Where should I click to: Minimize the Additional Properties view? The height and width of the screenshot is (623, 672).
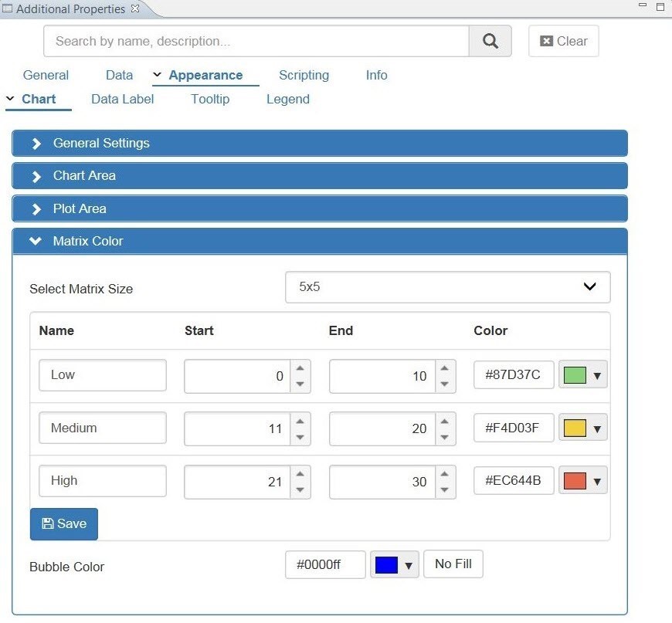click(642, 6)
